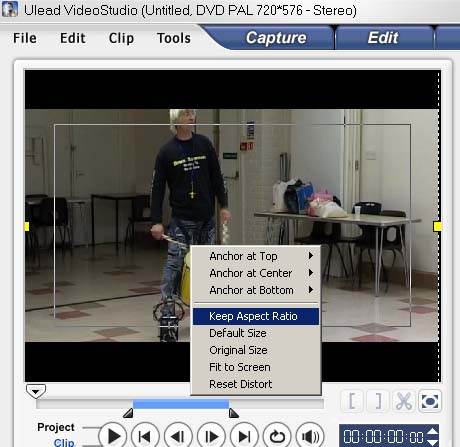Screen dimensions: 460x447
Task: Jump to clip start with Home button
Action: tap(145, 436)
